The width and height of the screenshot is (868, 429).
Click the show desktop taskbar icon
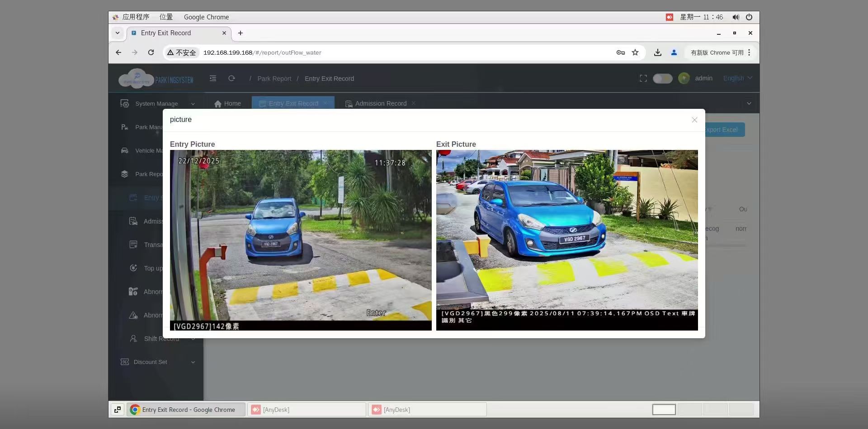(118, 410)
